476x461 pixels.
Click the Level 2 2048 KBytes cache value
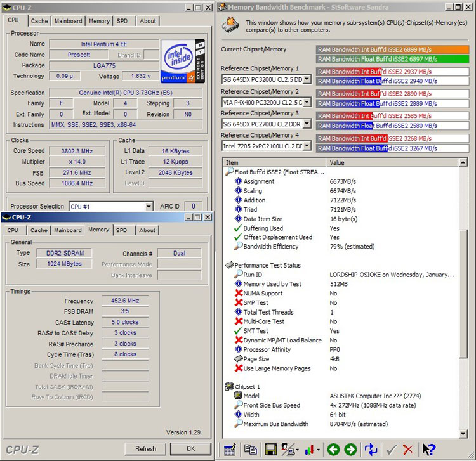click(x=175, y=172)
